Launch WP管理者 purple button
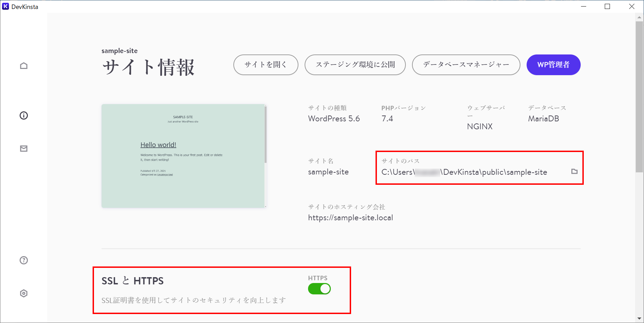 553,65
